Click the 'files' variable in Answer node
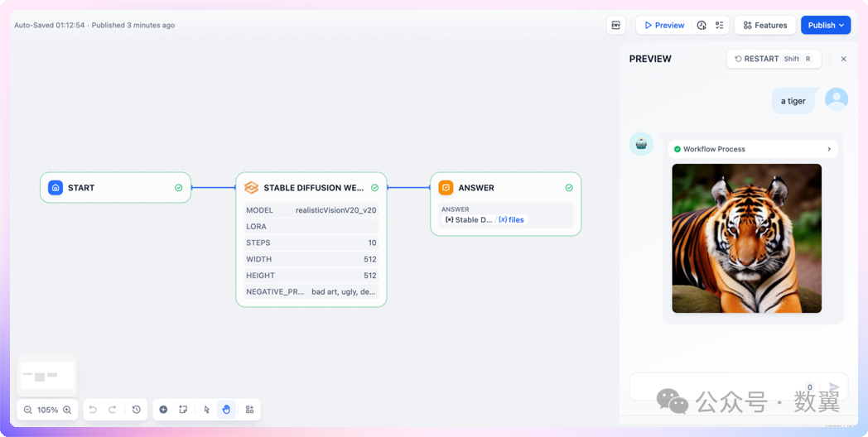This screenshot has width=868, height=437. [512, 219]
